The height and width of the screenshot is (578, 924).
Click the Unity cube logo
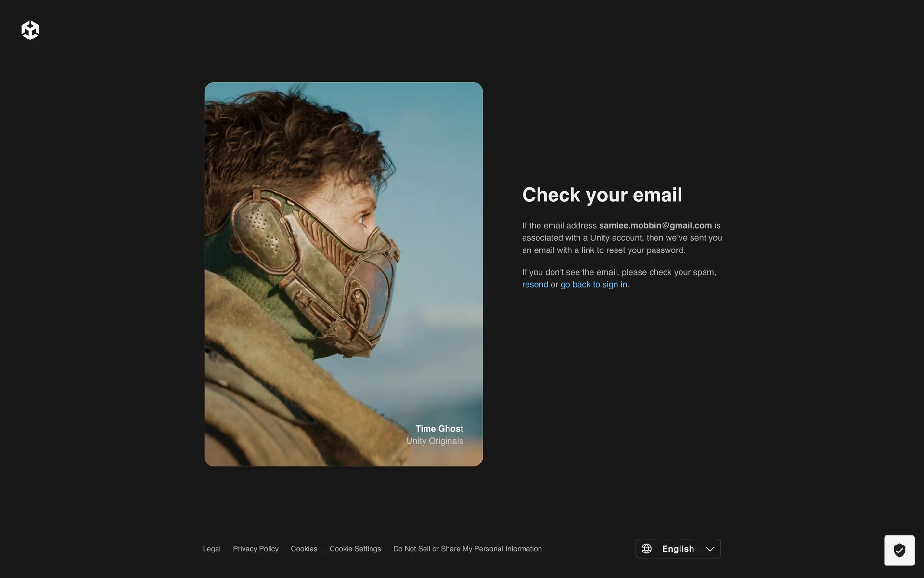(30, 30)
